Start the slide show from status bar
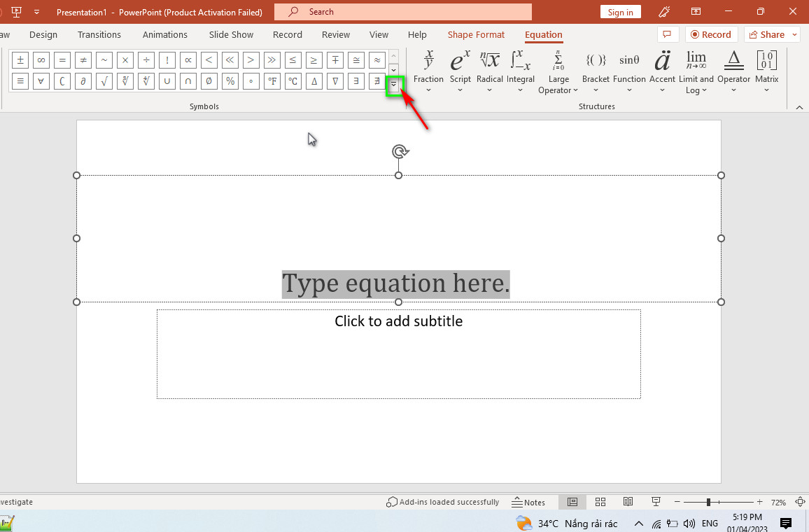The height and width of the screenshot is (532, 809). (656, 502)
